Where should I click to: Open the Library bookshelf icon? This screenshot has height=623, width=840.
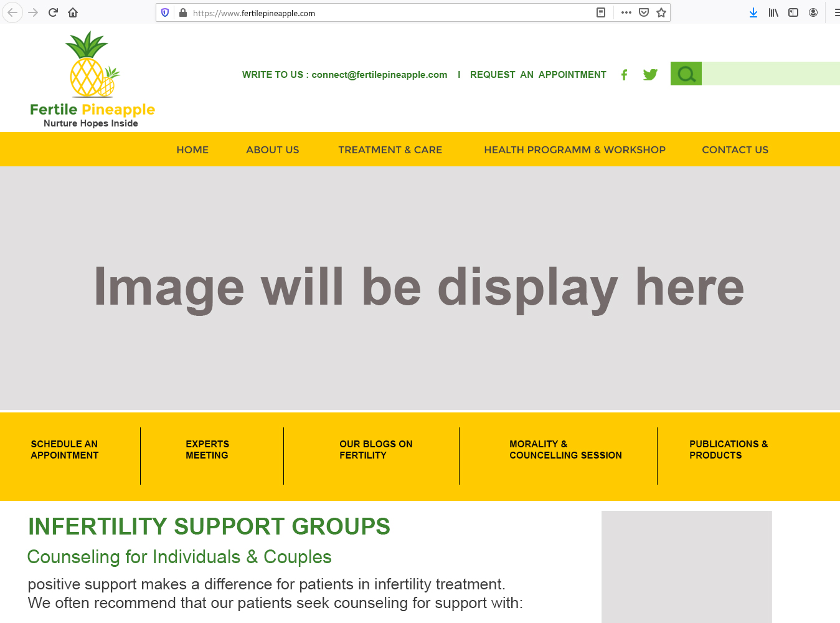[x=773, y=12]
